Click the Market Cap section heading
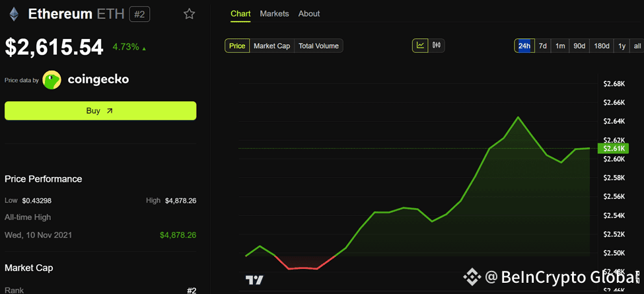Image resolution: width=644 pixels, height=294 pixels. 29,268
